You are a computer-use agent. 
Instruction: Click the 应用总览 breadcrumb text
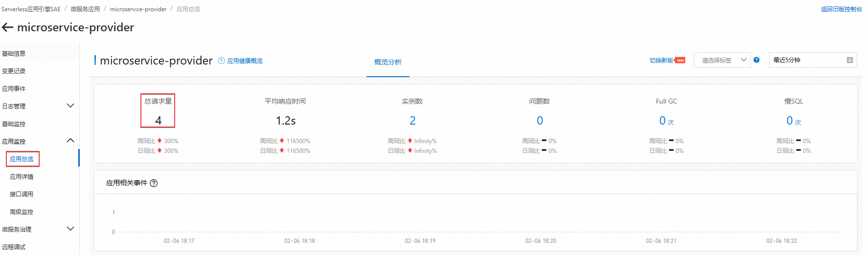[188, 9]
